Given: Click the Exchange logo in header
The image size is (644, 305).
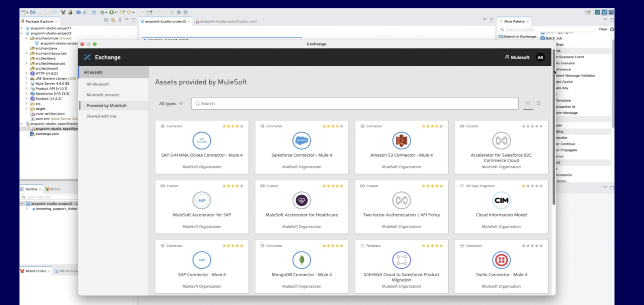Looking at the screenshot, I should tap(87, 57).
